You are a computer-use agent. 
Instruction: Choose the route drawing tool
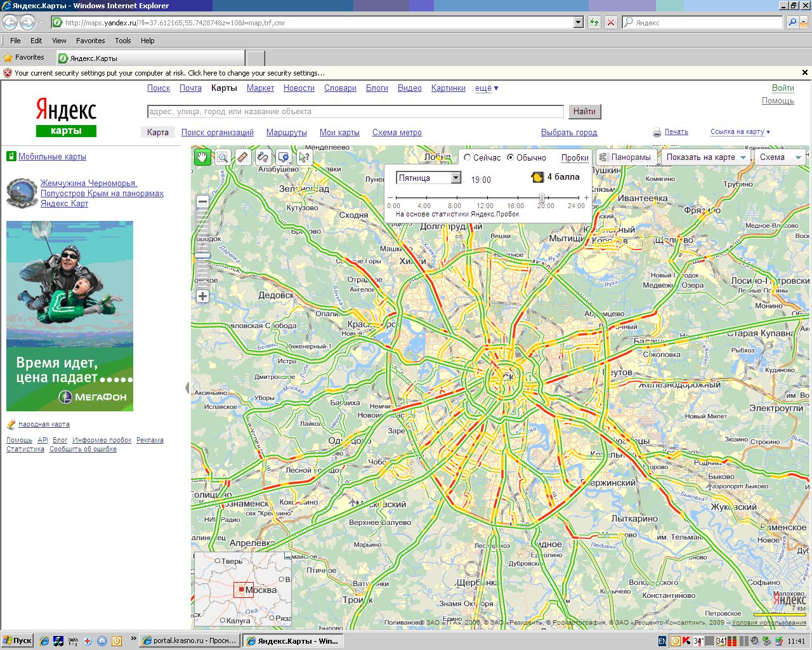click(263, 157)
